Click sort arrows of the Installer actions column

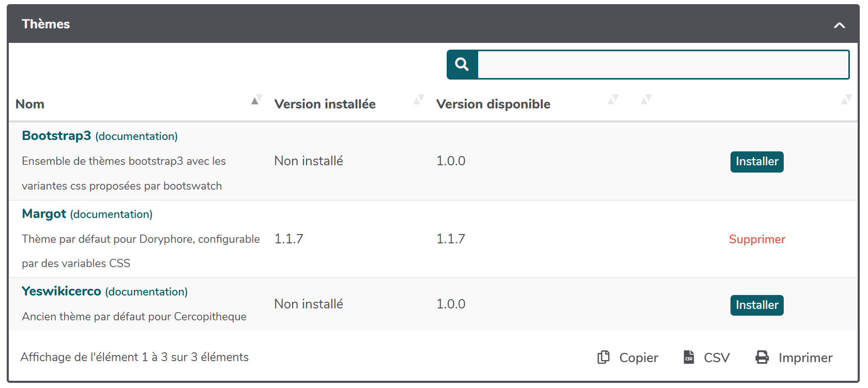pos(846,100)
